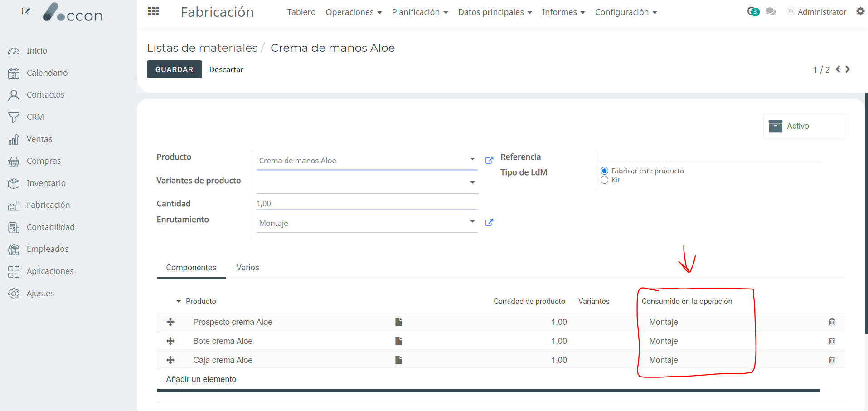Open the Datos principales menu
868x411 pixels.
pyautogui.click(x=495, y=12)
